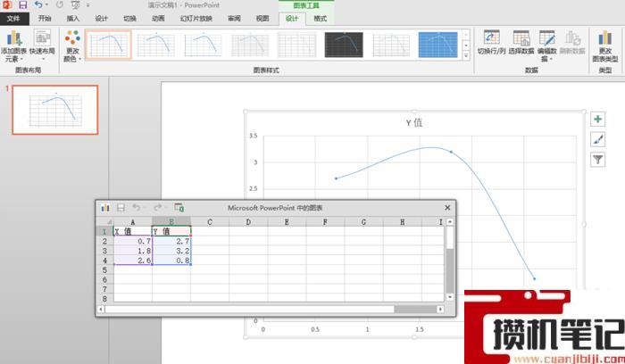Apply the dark background chart style

coord(344,45)
